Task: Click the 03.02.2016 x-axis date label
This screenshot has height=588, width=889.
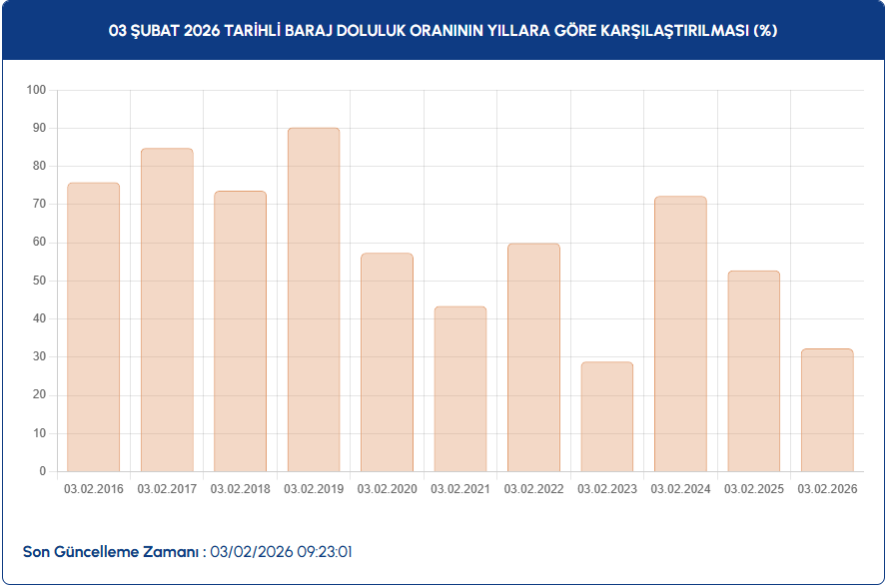Action: tap(93, 489)
